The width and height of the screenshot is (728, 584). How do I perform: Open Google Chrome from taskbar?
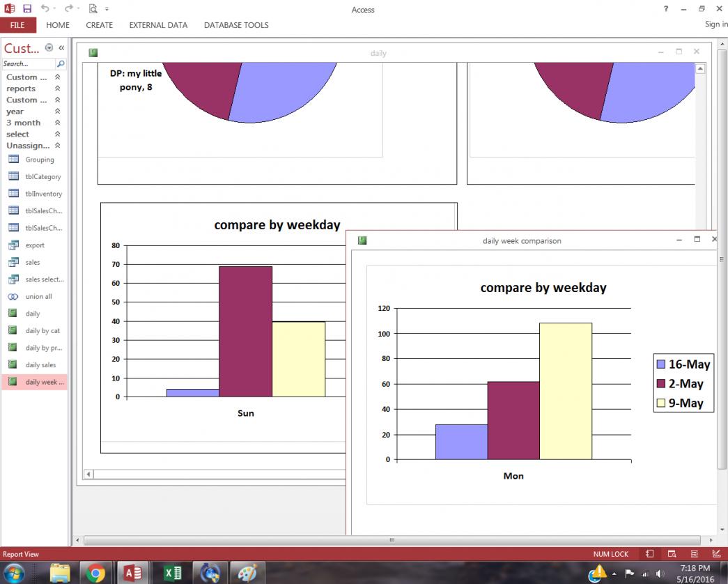(x=95, y=573)
